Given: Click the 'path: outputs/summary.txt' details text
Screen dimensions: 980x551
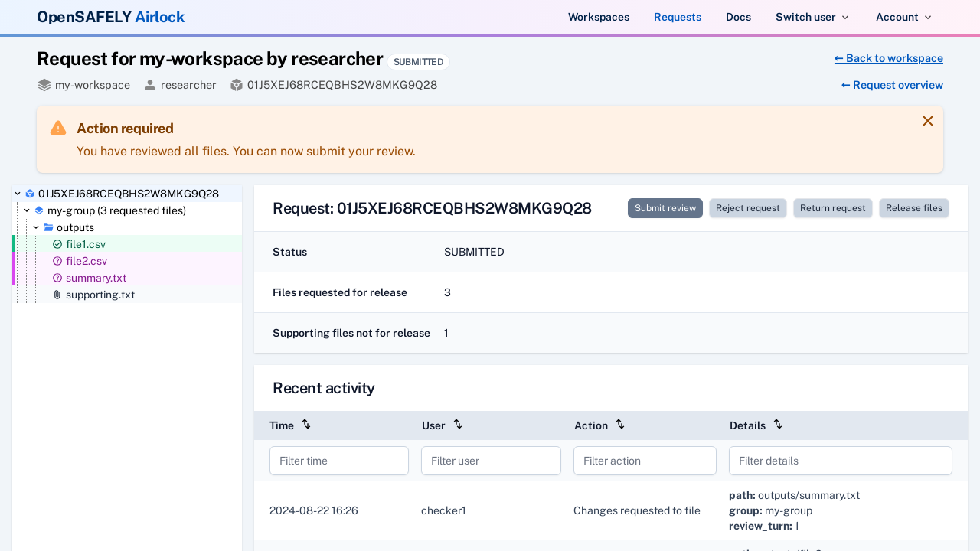Looking at the screenshot, I should tap(794, 495).
